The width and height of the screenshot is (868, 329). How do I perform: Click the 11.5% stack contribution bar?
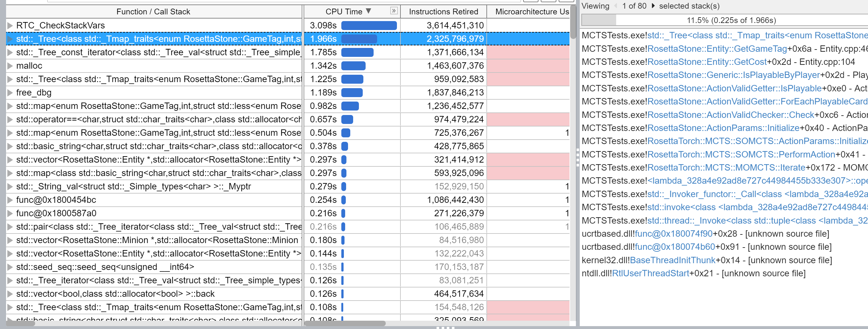[725, 20]
